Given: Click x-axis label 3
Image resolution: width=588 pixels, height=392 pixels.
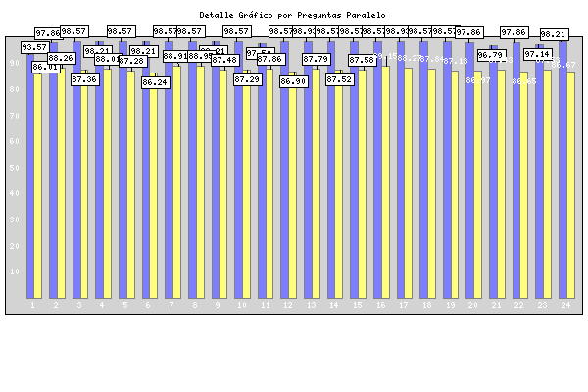Looking at the screenshot, I should pos(78,306).
